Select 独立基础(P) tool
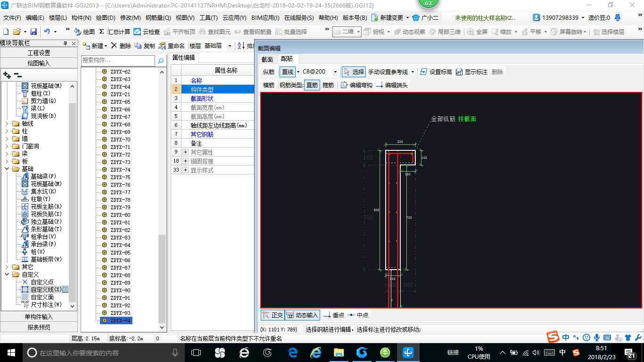The height and width of the screenshot is (362, 644). [42, 222]
